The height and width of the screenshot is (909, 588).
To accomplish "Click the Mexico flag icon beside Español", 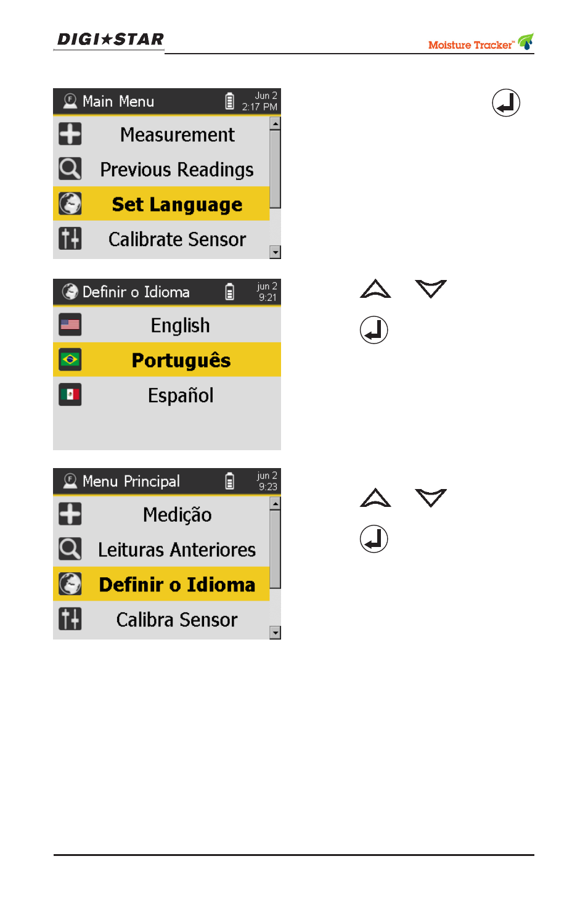I will pos(70,394).
